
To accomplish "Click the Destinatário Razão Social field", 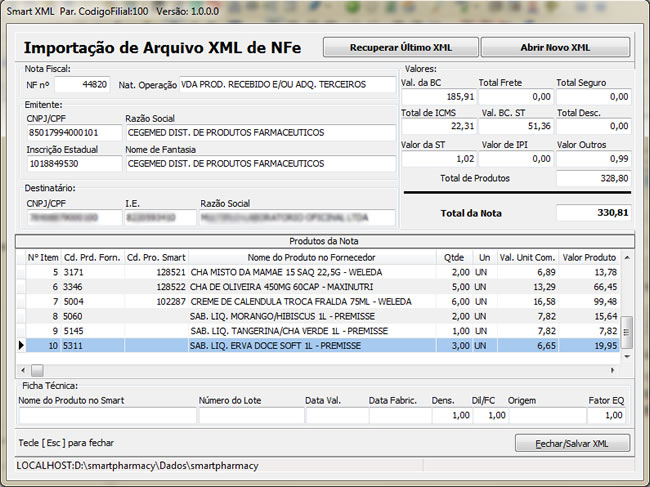I will click(x=297, y=218).
